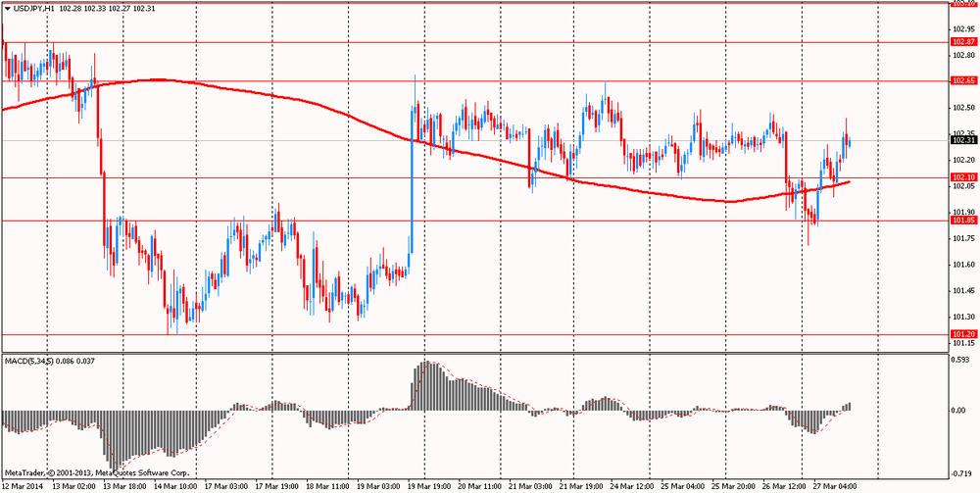Click the red 101.20 level price tag
The image size is (980, 493).
[963, 334]
